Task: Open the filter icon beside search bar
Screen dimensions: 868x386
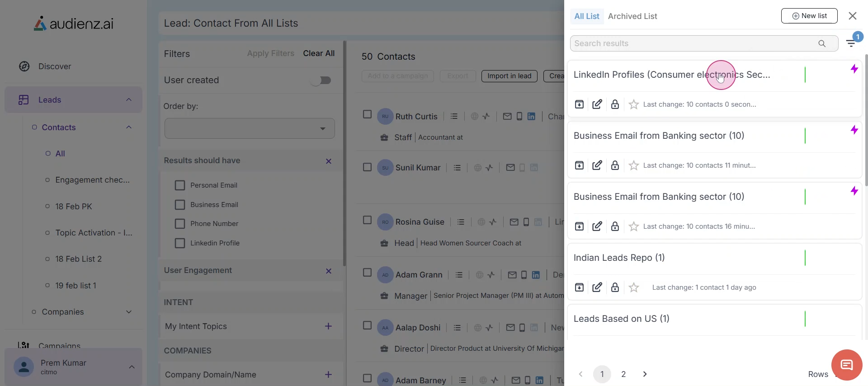Action: coord(851,43)
